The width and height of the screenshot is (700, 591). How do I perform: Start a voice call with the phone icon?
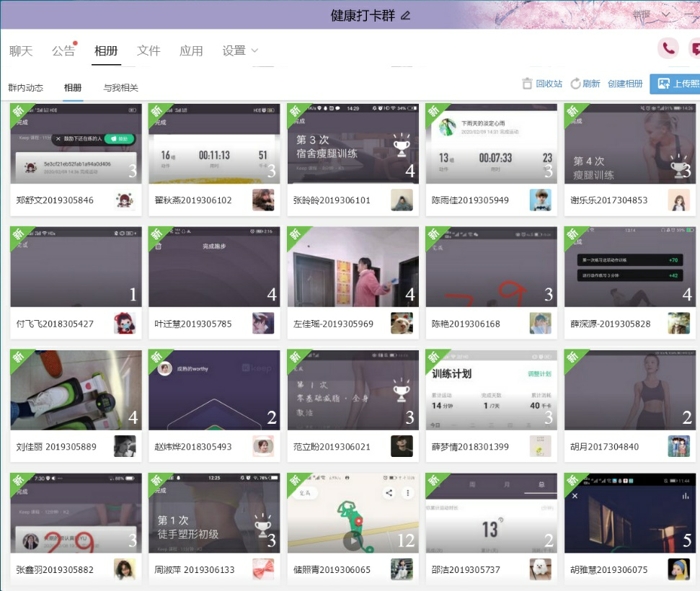point(667,48)
